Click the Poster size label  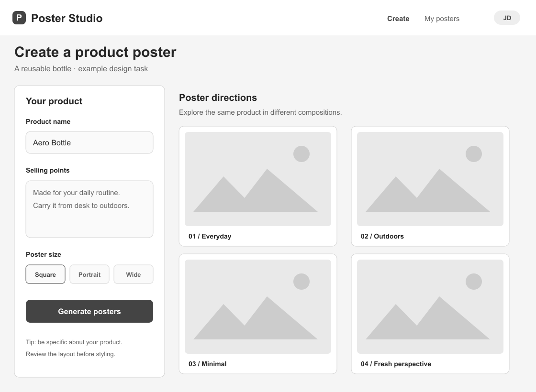tap(44, 254)
